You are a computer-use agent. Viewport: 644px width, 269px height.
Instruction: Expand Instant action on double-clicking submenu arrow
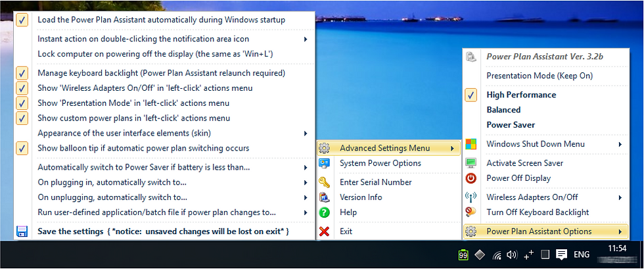[x=306, y=39]
